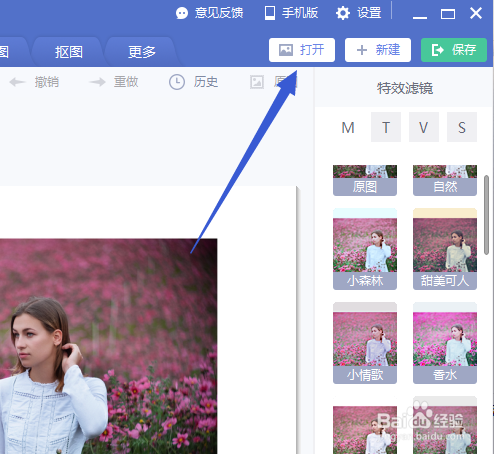Switch to the 更多 tab

142,52
